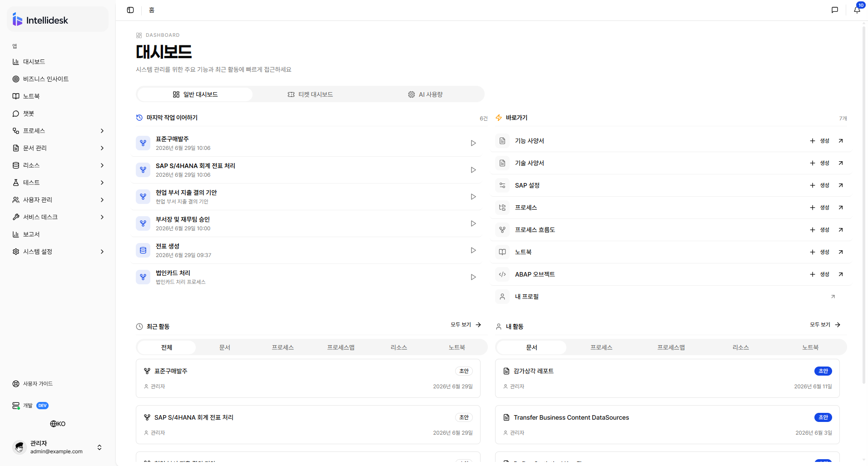Image resolution: width=868 pixels, height=466 pixels.
Task: Create a new 노트북 with 생성 in shortcuts
Action: 820,252
